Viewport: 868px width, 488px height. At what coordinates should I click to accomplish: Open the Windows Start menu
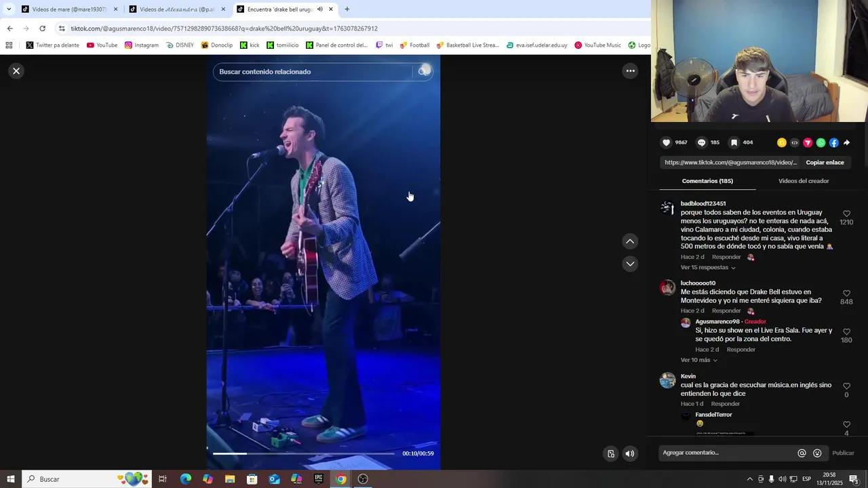point(11,479)
